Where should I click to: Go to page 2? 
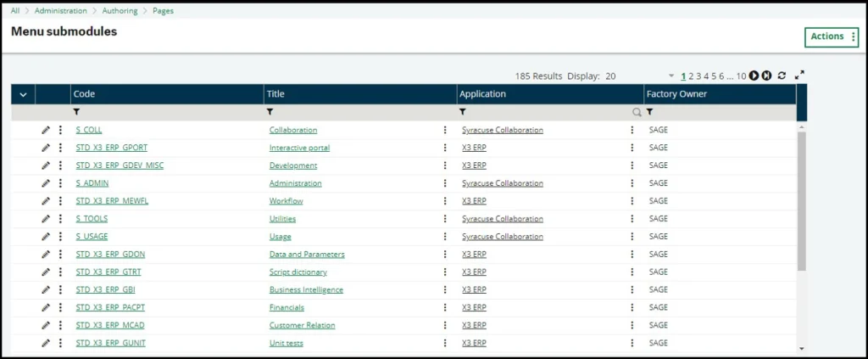point(691,76)
